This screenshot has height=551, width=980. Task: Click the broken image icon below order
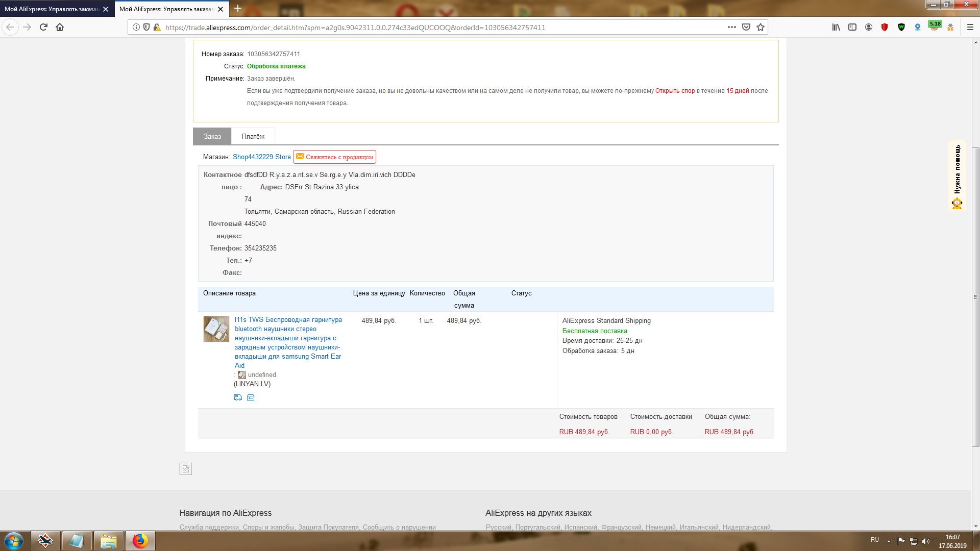pos(186,469)
